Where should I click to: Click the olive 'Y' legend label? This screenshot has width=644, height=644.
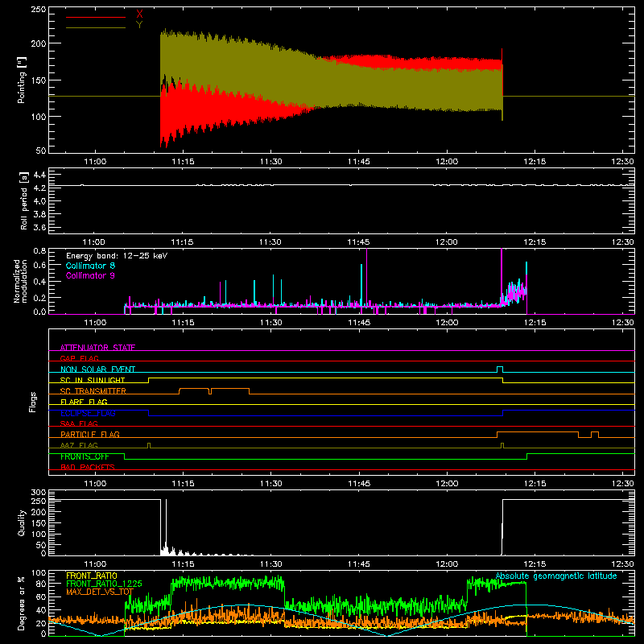tap(139, 25)
